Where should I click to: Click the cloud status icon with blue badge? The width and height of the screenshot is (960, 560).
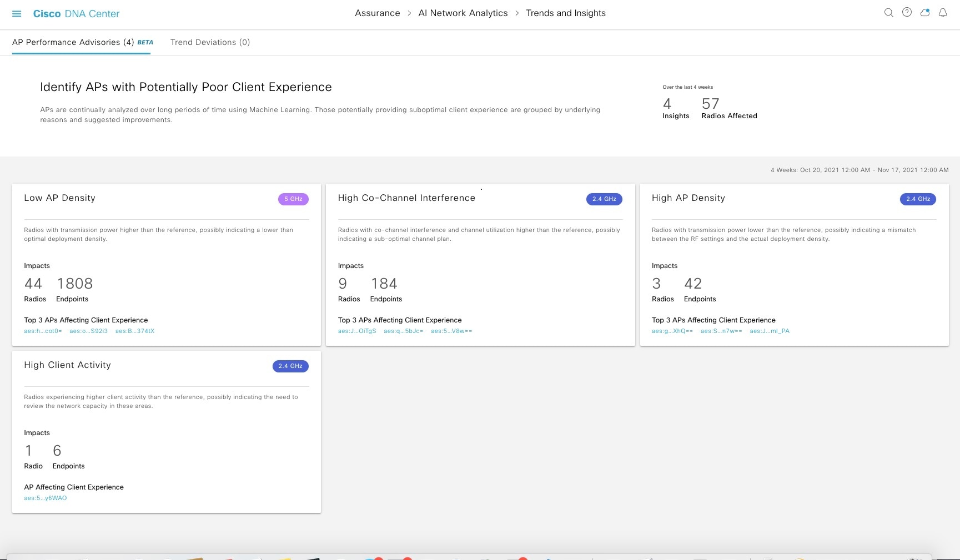point(925,12)
